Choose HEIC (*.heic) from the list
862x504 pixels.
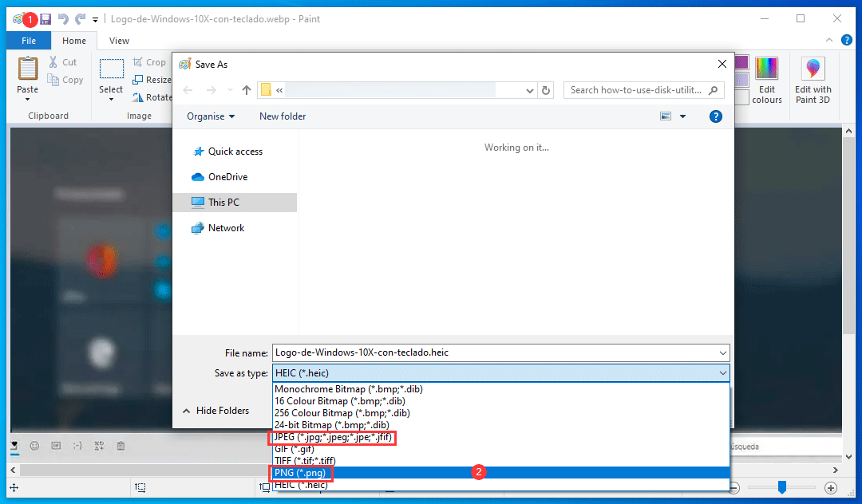coord(500,485)
